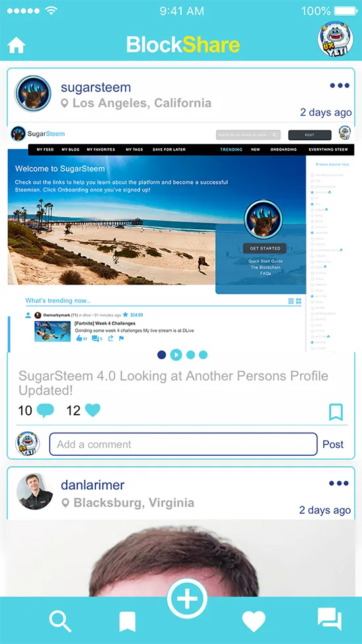Click MY FEED in embedded SugarSteem nav
The width and height of the screenshot is (362, 644).
click(45, 149)
